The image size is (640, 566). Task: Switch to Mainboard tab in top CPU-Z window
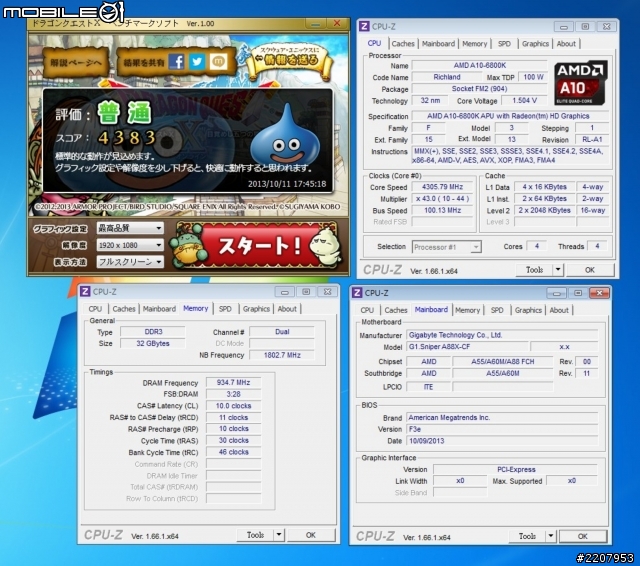[x=438, y=44]
